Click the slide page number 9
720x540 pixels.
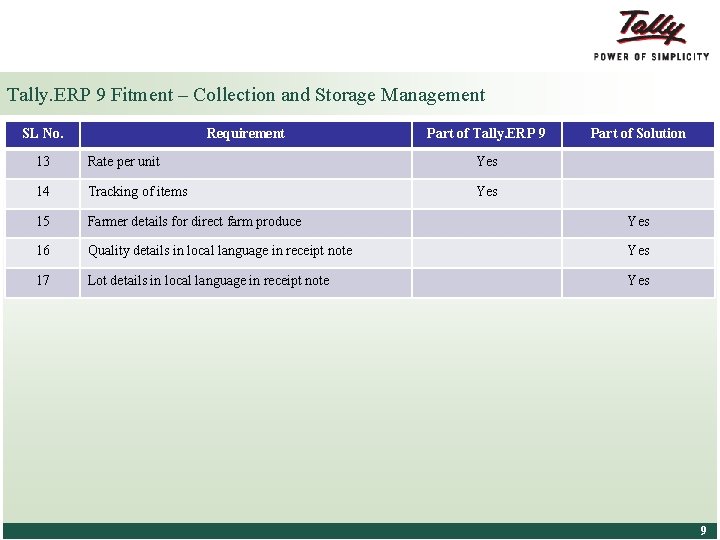[703, 531]
